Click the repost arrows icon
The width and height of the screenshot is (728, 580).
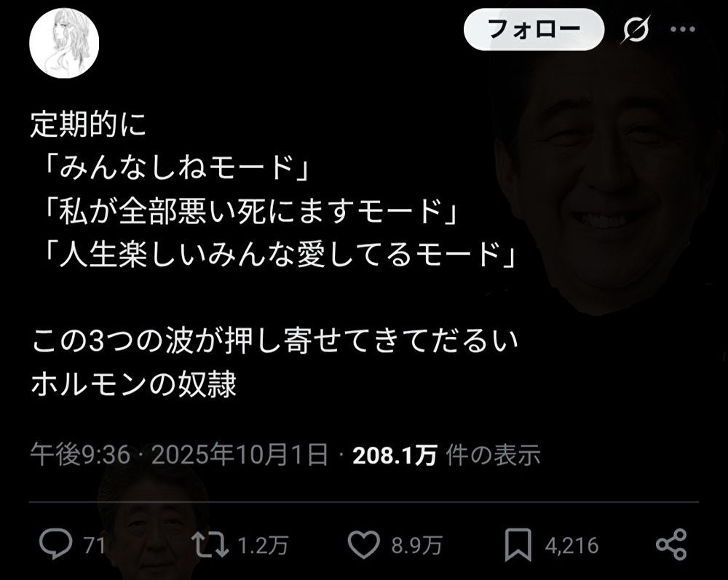211,545
